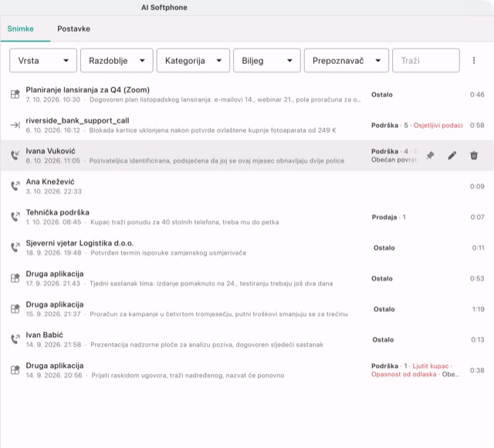
Task: Click the outgoing call icon beside Ana Knežević
Action: (15, 186)
